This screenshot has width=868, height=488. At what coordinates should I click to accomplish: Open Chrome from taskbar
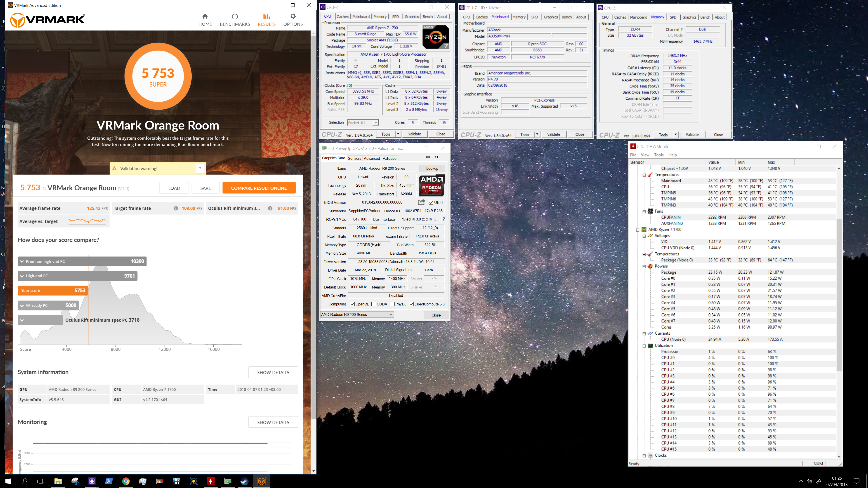click(126, 481)
